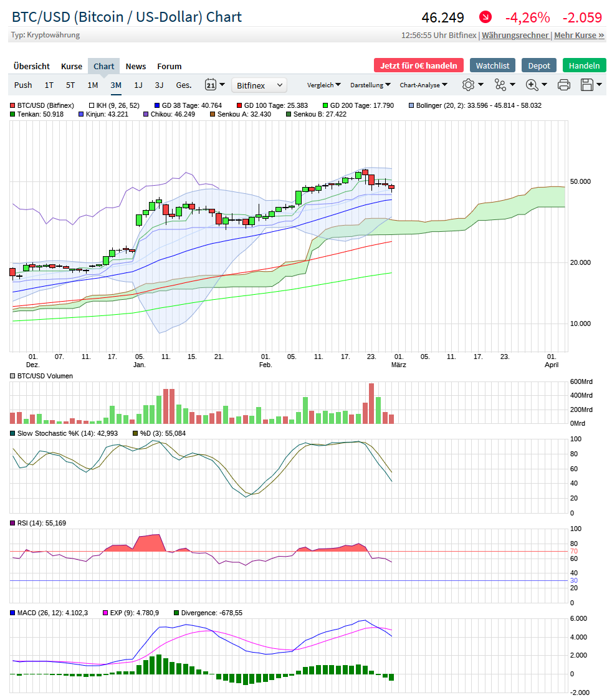Click the green Handeln button
Screen dimensions: 612x700
point(585,65)
